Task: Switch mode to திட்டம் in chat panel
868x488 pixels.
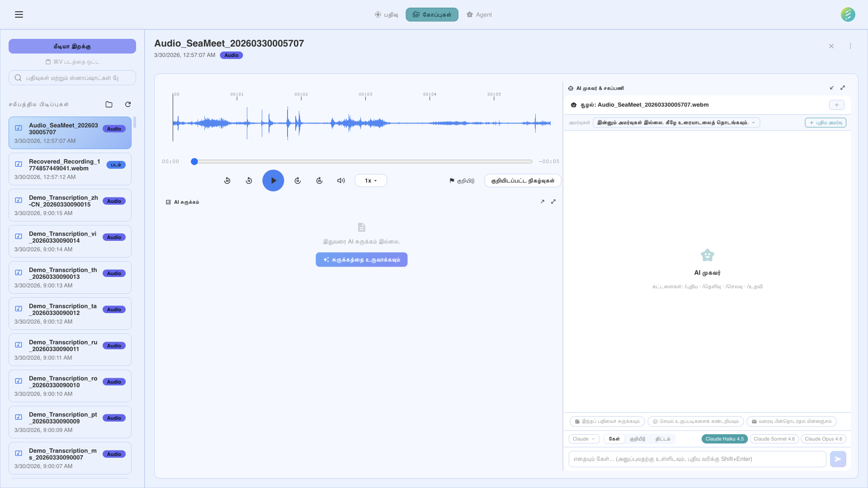Action: tap(662, 439)
